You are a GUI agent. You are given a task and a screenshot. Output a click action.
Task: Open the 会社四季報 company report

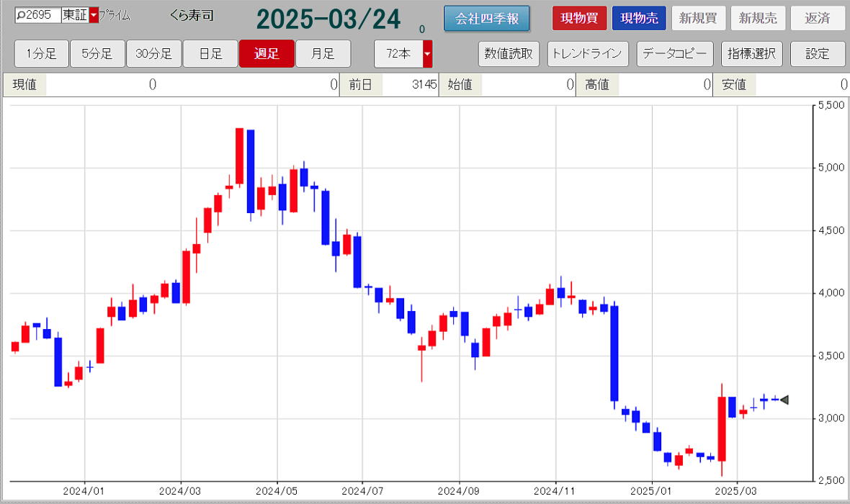point(486,19)
